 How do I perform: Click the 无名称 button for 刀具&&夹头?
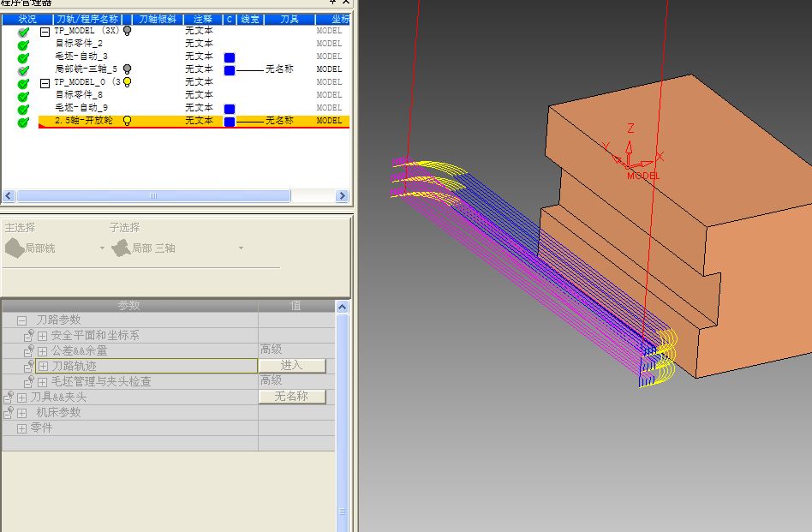292,397
